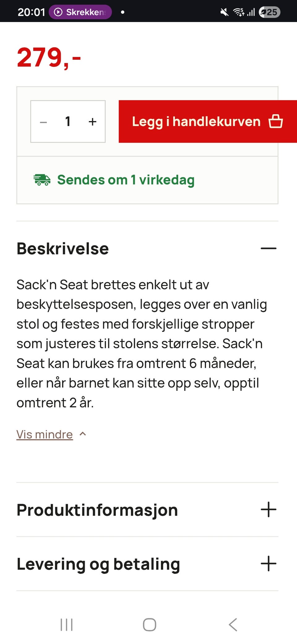Expand the Produktinformasjon section
Screen dimensions: 297x644
coord(269,510)
